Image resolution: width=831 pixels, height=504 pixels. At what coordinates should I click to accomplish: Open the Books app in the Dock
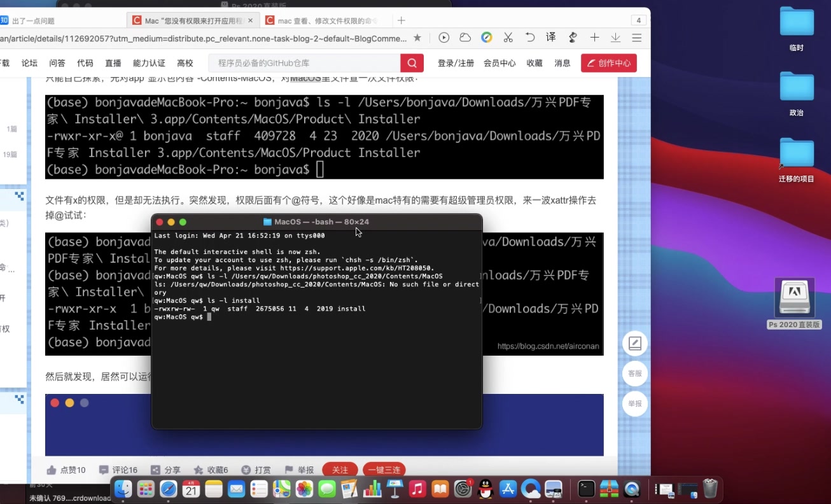(x=440, y=489)
